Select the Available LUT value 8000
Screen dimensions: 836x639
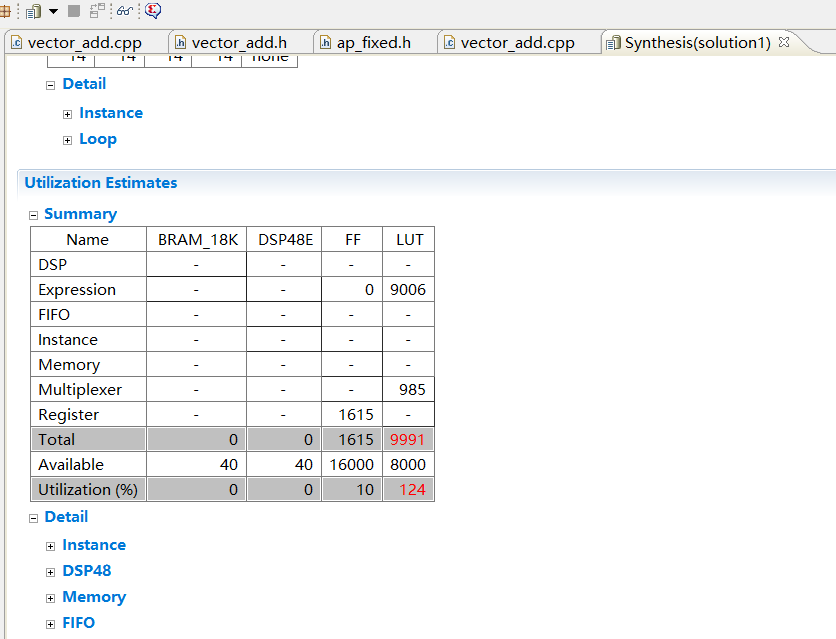pyautogui.click(x=408, y=465)
